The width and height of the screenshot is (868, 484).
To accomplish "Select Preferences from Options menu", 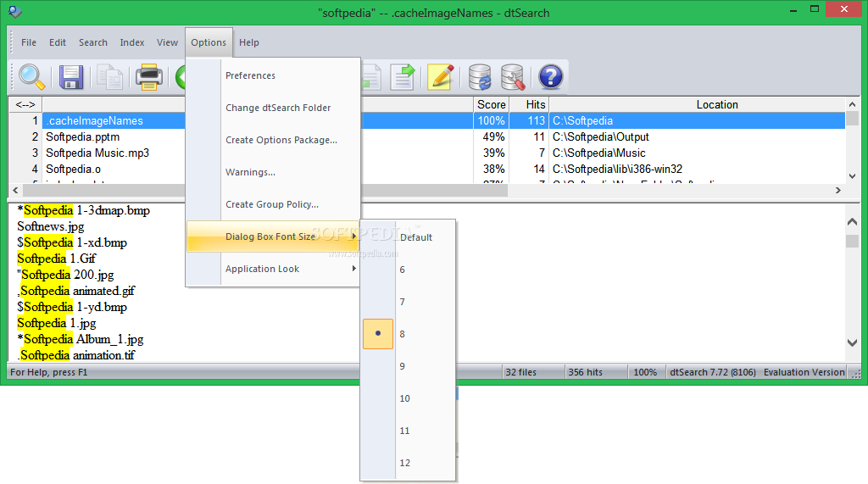I will pyautogui.click(x=274, y=75).
